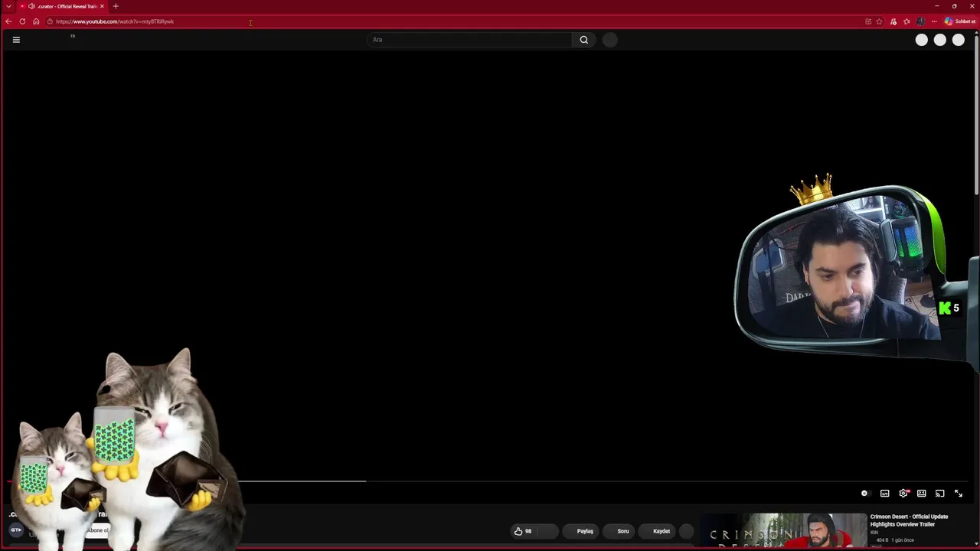Open the music extension icon in toolbar
The height and width of the screenshot is (551, 980).
click(893, 21)
